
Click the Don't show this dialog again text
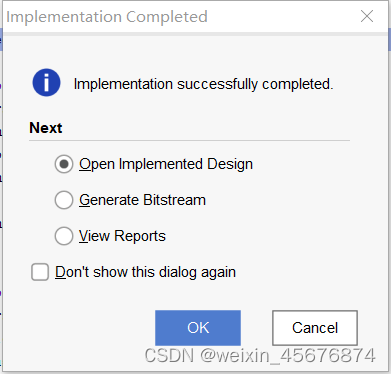coord(145,272)
